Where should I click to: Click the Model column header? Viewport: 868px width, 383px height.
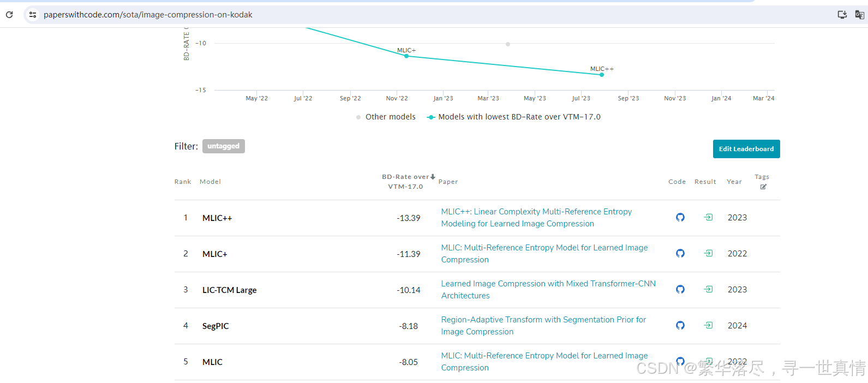click(210, 182)
